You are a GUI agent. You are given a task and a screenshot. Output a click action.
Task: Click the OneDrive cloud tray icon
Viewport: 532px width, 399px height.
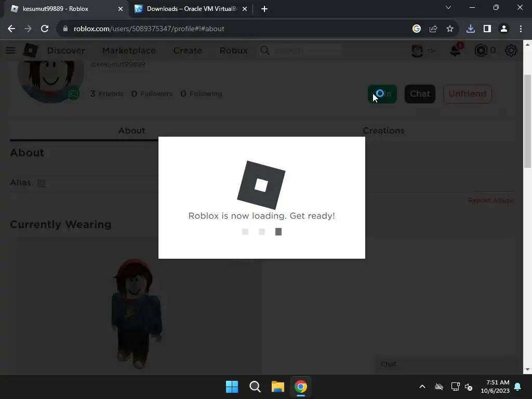(x=439, y=387)
